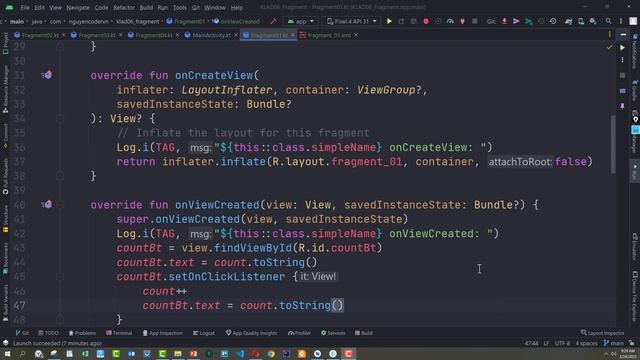The height and width of the screenshot is (360, 640).
Task: Open App Quality Insights tool window
Action: tap(251, 333)
